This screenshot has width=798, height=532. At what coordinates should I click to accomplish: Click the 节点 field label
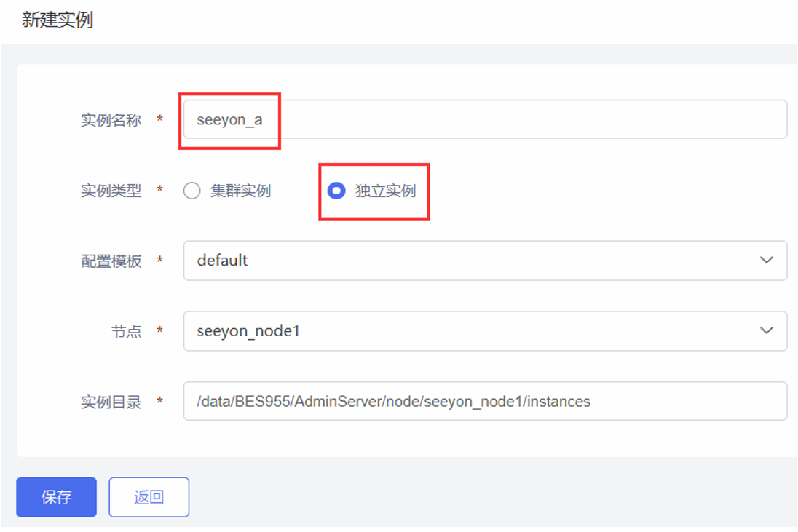tap(126, 332)
